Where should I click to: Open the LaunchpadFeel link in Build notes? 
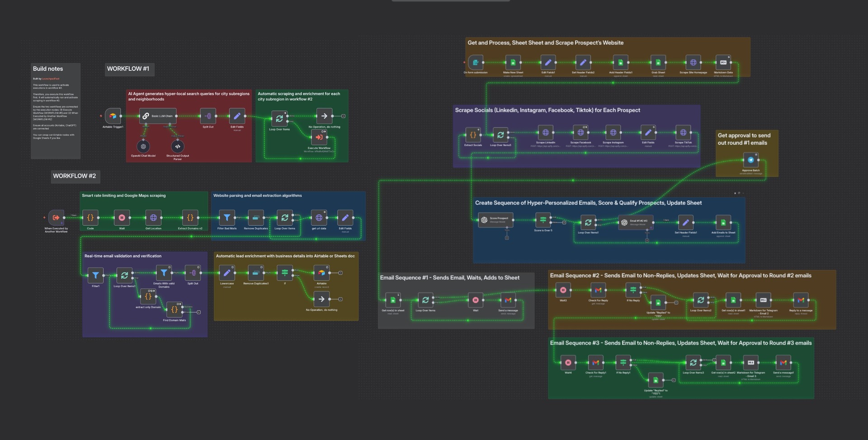pyautogui.click(x=51, y=78)
